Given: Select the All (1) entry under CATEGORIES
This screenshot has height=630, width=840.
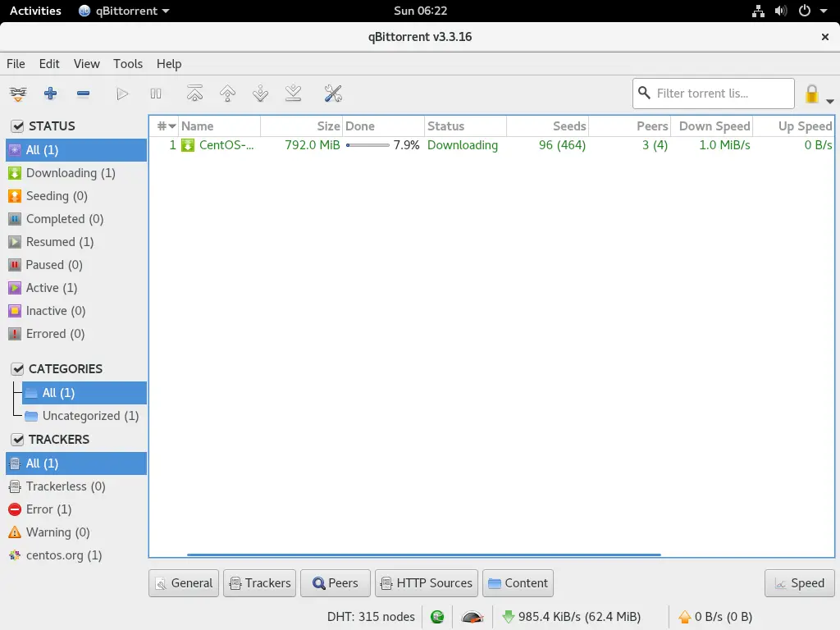Looking at the screenshot, I should (x=84, y=393).
